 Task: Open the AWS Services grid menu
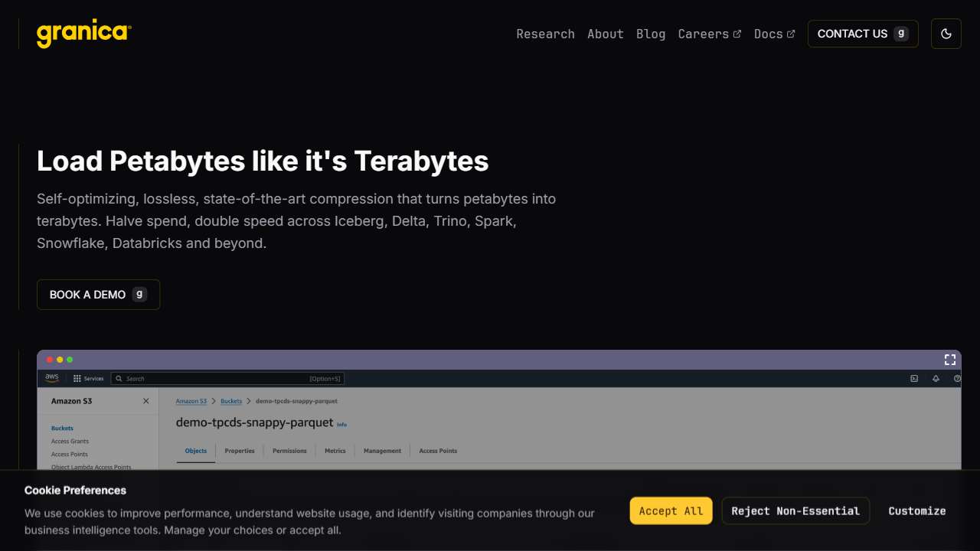click(x=77, y=379)
